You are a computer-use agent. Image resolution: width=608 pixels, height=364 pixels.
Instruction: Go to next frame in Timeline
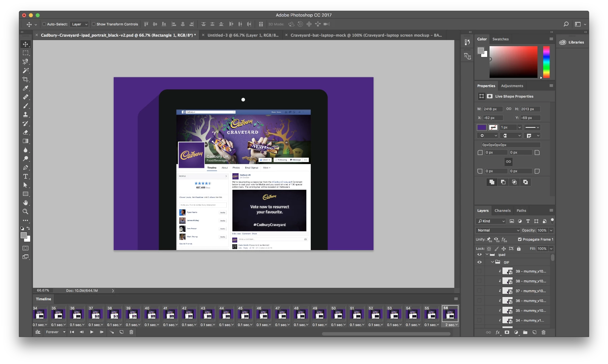pos(101,332)
